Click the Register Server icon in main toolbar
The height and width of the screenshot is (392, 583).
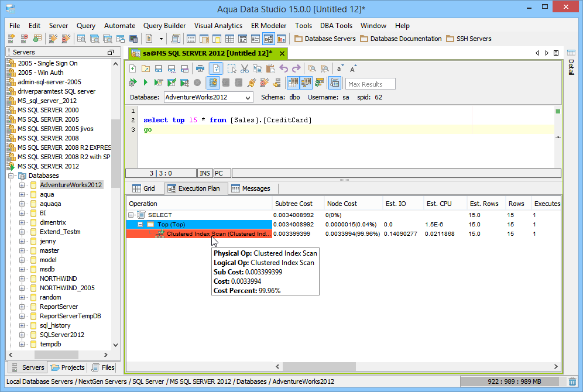point(11,39)
